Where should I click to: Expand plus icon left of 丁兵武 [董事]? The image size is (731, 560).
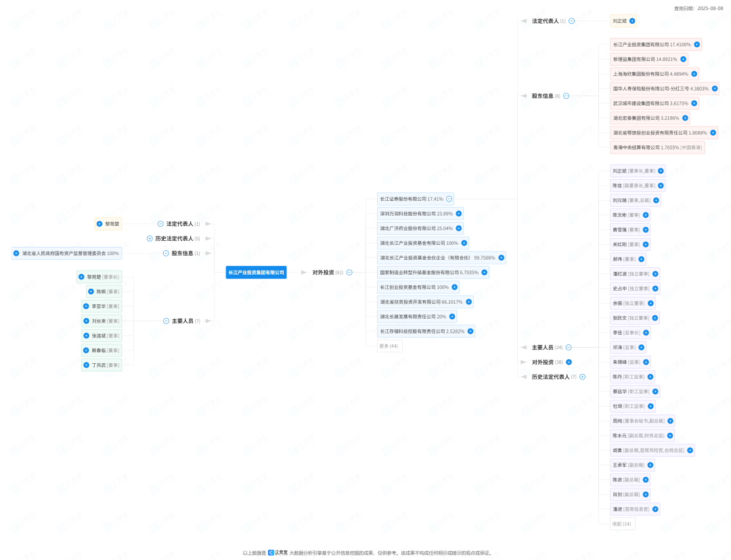(x=86, y=365)
